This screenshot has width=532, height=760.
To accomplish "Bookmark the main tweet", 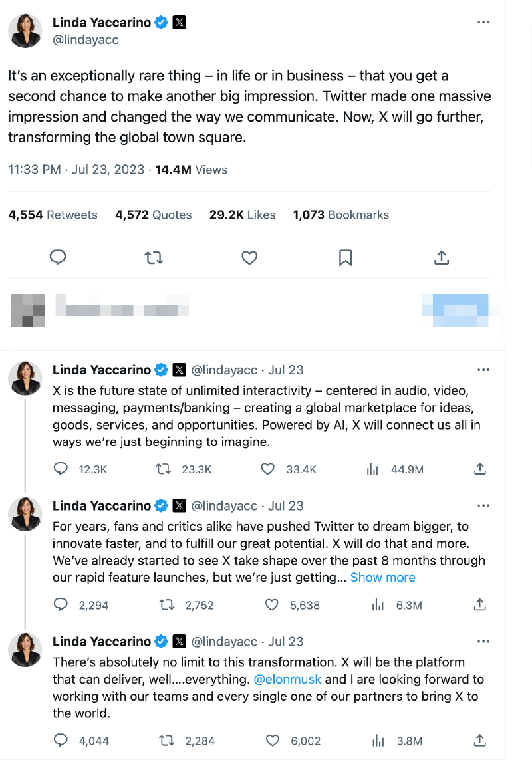I will pos(345,257).
